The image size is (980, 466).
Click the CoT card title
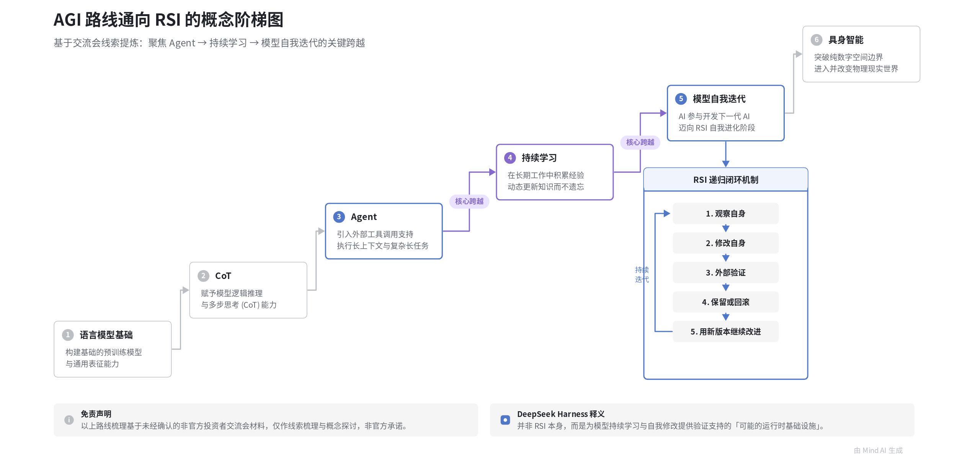click(x=223, y=276)
